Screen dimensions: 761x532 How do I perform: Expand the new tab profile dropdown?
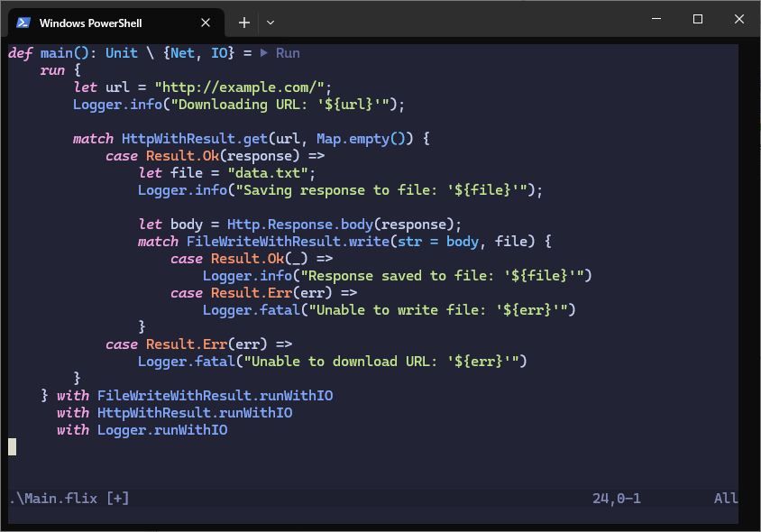tap(270, 23)
